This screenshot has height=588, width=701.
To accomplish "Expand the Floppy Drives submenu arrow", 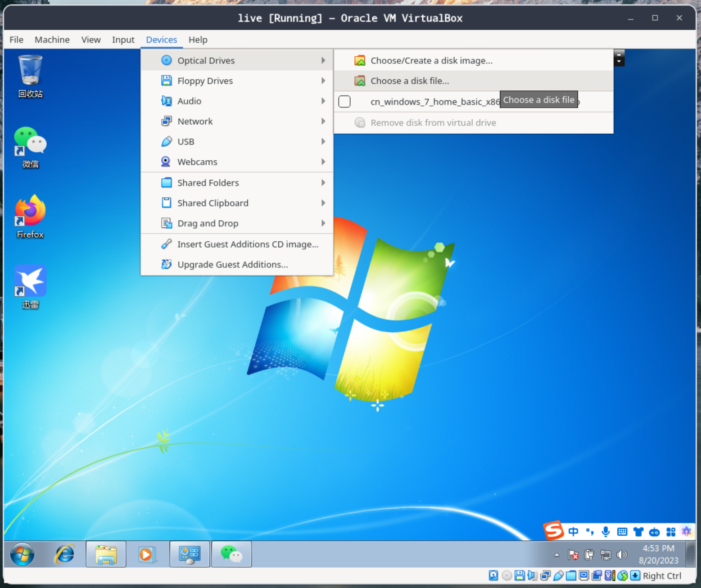I will click(323, 81).
